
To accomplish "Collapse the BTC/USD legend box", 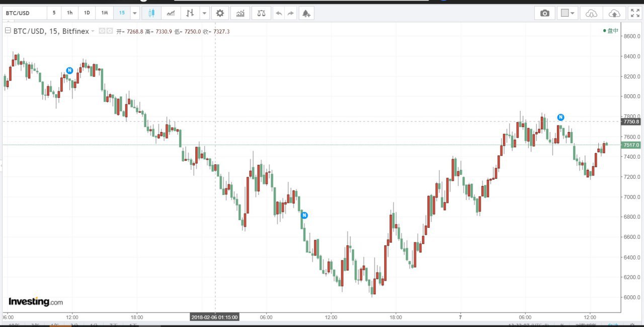I will click(8, 31).
